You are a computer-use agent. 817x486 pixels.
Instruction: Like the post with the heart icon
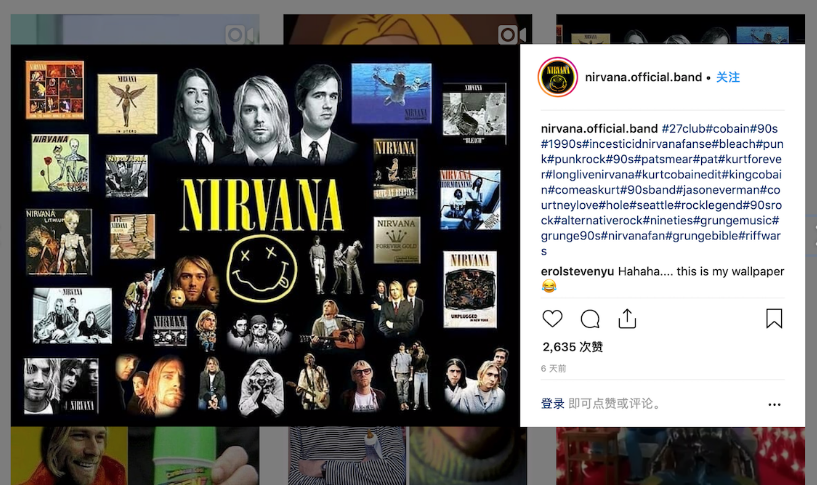[552, 318]
